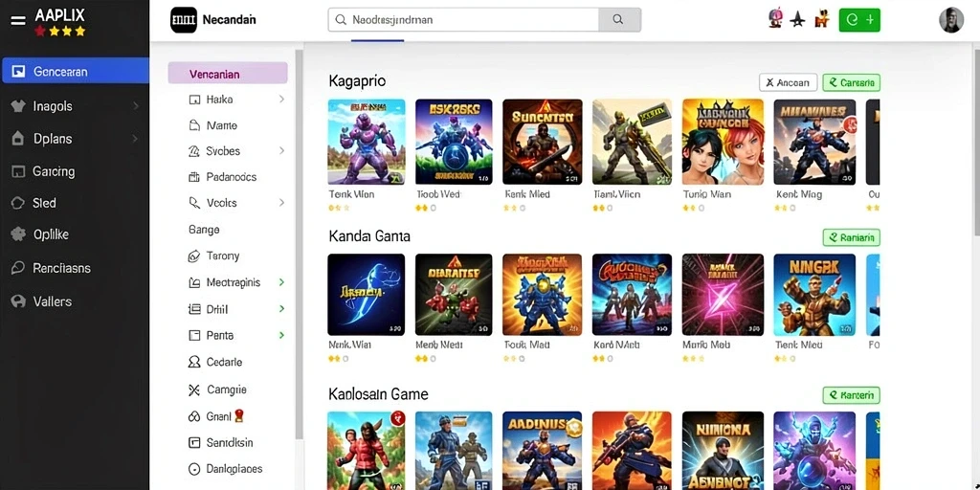
Task: Open Oplike gear settings icon
Action: point(18,235)
